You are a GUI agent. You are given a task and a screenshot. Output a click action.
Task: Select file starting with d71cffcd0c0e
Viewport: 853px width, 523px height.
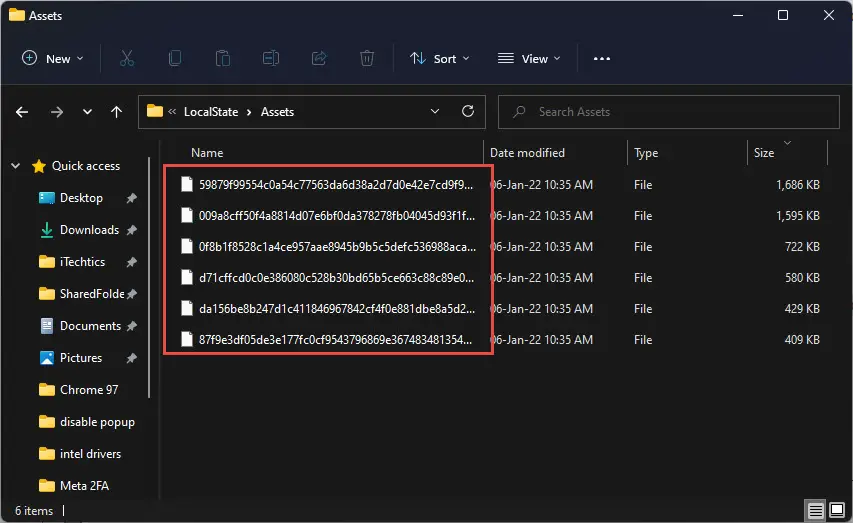click(336, 278)
